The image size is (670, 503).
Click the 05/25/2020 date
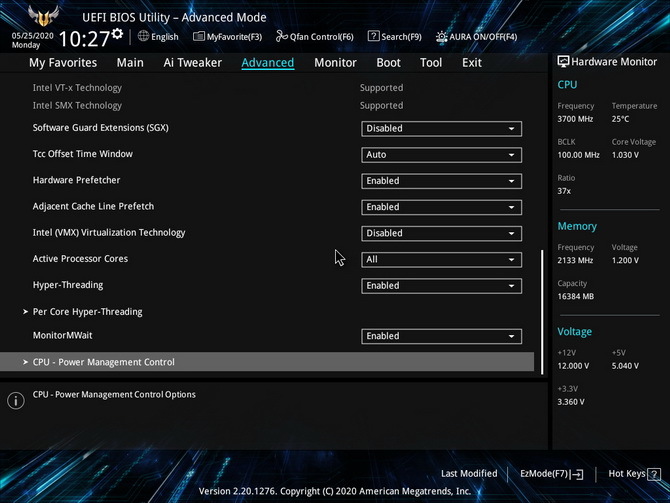coord(32,35)
